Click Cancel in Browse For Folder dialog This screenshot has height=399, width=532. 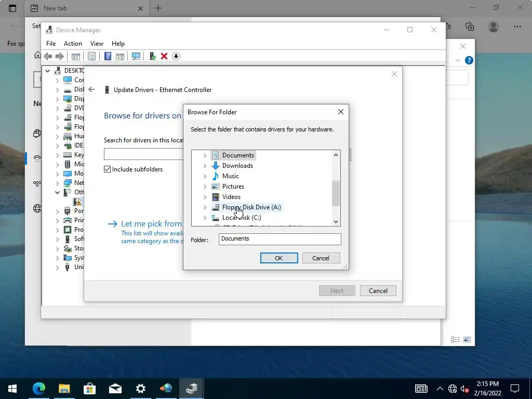tap(321, 258)
